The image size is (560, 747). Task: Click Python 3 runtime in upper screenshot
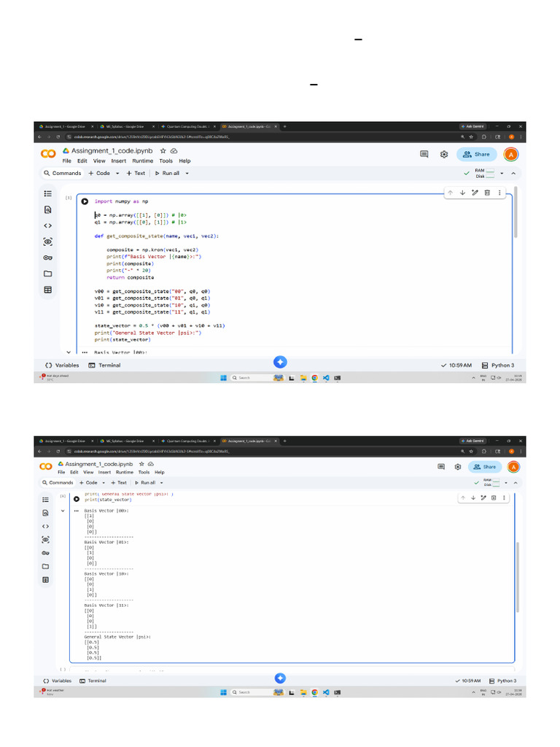pos(498,365)
